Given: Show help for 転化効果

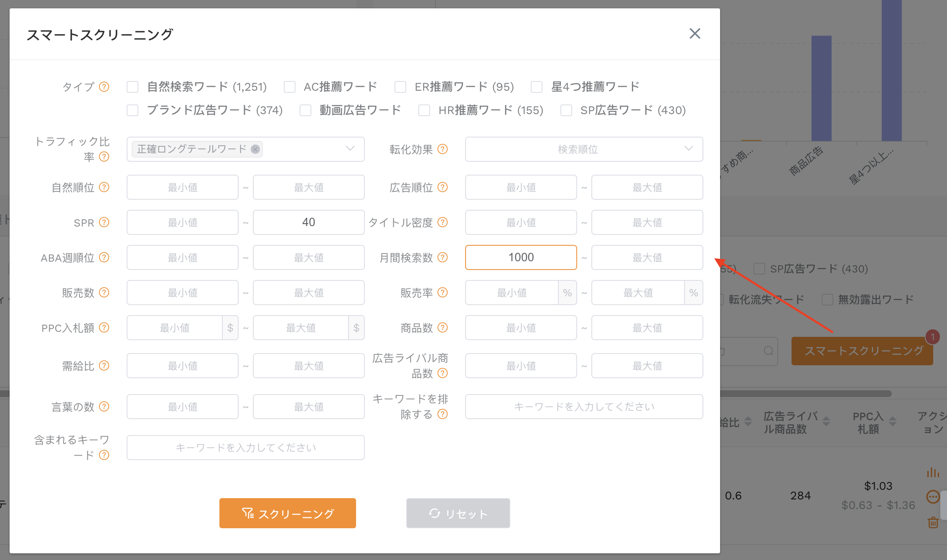Looking at the screenshot, I should coord(443,149).
